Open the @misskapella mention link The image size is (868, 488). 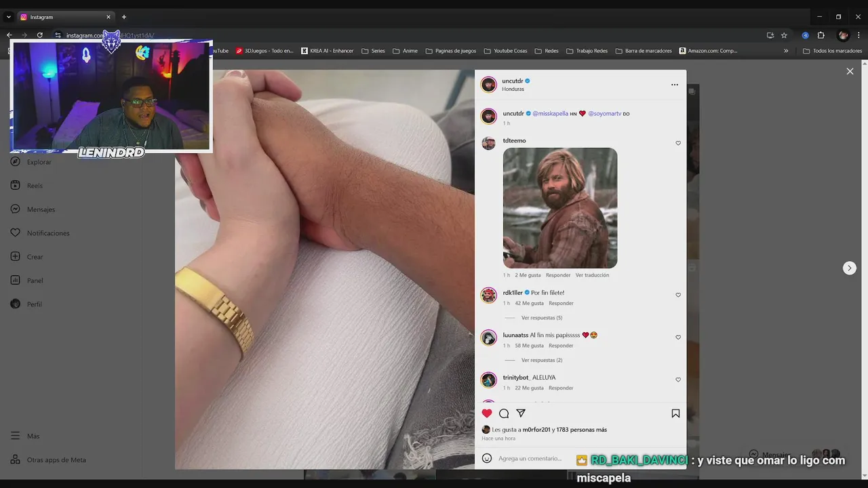point(550,114)
